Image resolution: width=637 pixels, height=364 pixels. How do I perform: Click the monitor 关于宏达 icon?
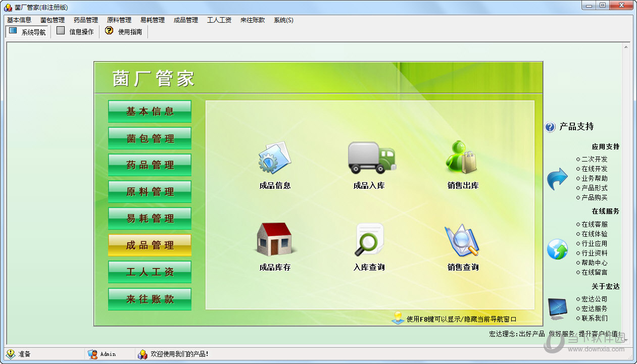point(557,308)
